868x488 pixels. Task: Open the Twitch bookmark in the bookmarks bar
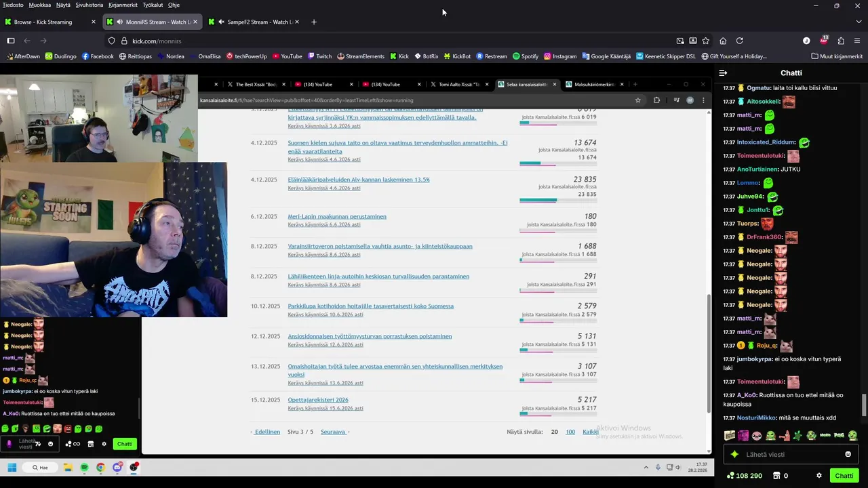tap(319, 56)
